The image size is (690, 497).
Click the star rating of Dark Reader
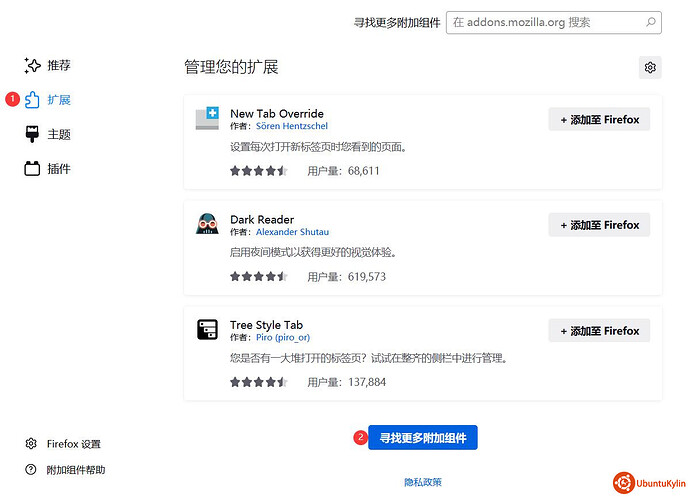point(258,276)
